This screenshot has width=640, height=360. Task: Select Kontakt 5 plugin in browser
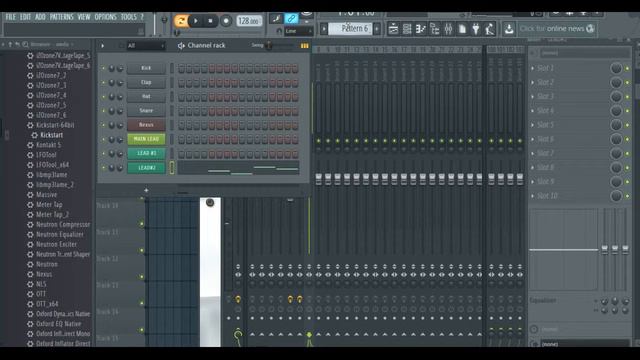48,145
